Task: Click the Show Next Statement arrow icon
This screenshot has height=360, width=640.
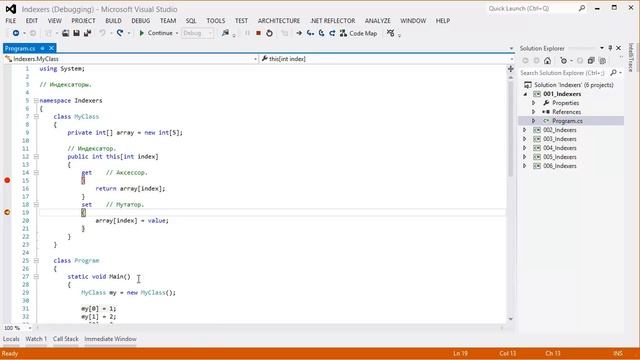Action: tap(299, 33)
